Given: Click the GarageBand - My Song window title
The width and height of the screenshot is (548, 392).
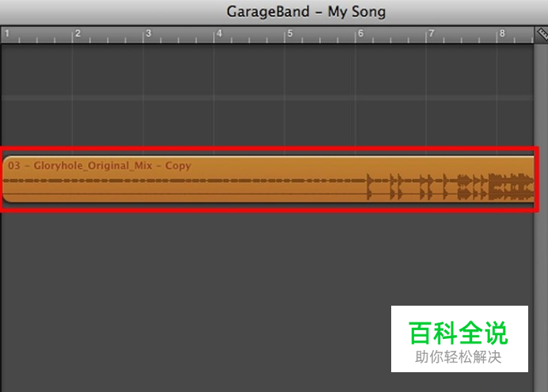Looking at the screenshot, I should pyautogui.click(x=306, y=12).
